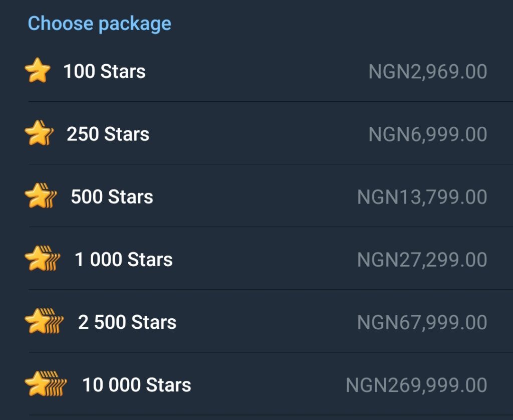Click the double star icon for 500 Stars
Image resolution: width=513 pixels, height=420 pixels.
39,196
